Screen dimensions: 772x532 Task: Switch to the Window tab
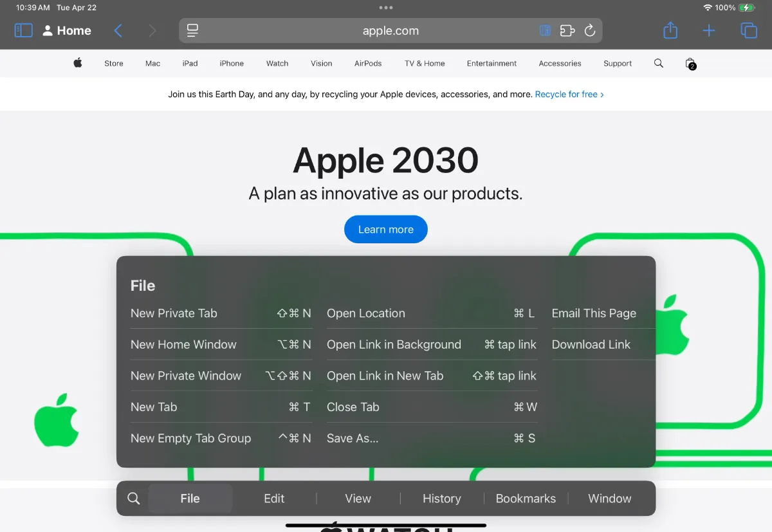click(x=610, y=499)
